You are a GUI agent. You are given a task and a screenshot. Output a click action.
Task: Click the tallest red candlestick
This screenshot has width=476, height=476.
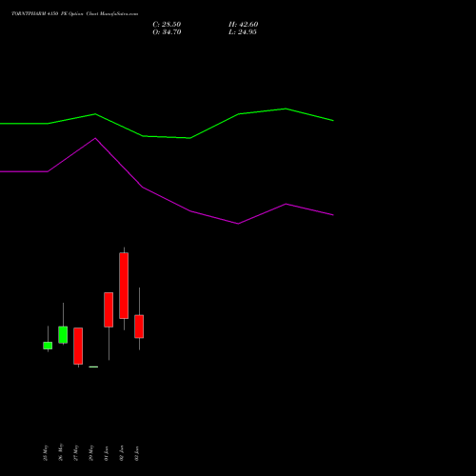pyautogui.click(x=124, y=286)
